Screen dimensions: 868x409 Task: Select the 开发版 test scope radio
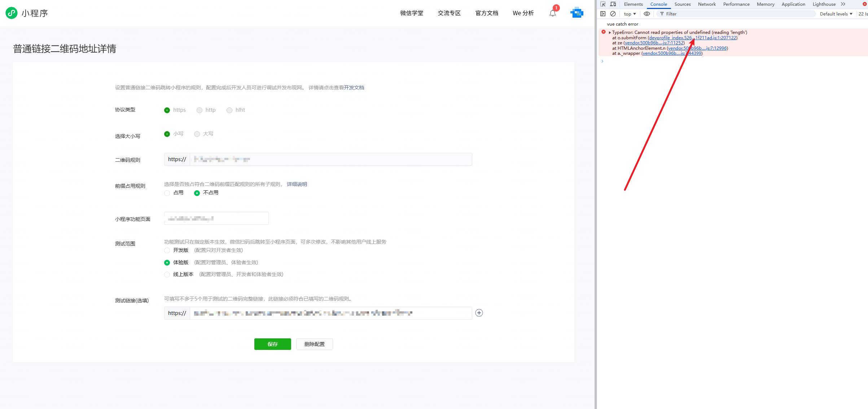point(167,250)
